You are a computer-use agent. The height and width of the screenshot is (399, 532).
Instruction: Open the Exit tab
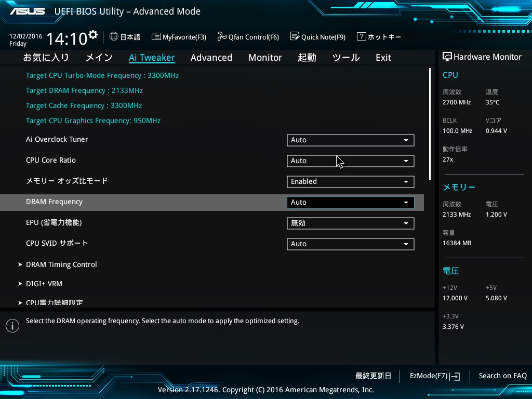[x=383, y=58]
